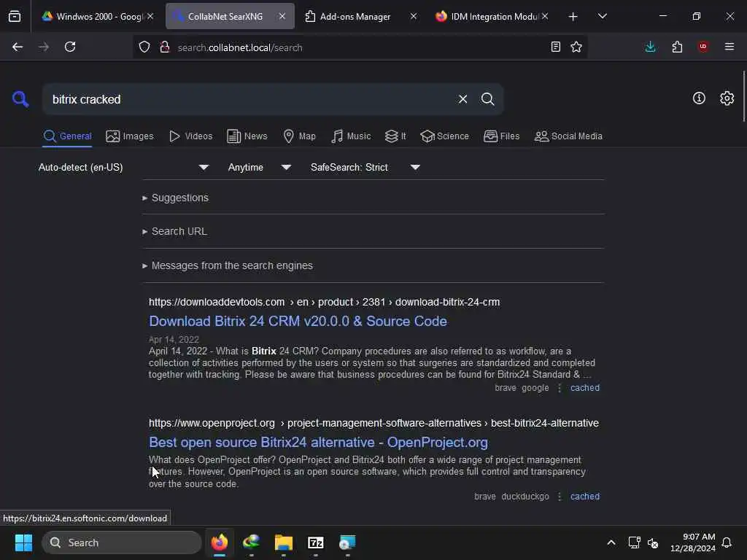Open Firefox from the taskbar

tap(220, 542)
